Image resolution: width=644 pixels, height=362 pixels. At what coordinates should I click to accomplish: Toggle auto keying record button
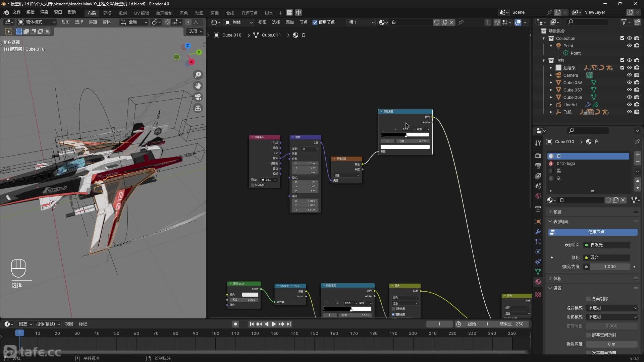tap(235, 324)
